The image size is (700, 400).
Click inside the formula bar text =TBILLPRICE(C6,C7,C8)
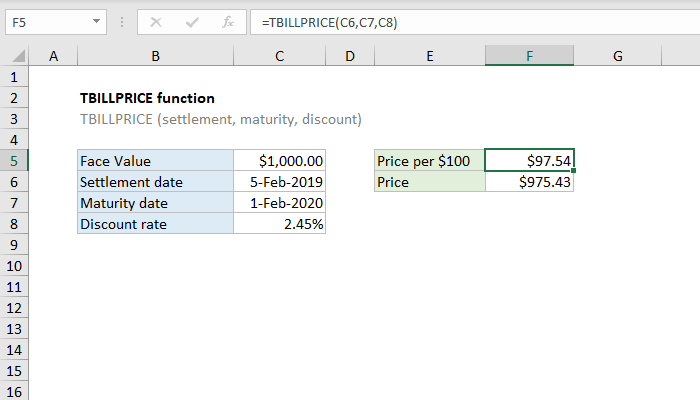click(x=329, y=22)
